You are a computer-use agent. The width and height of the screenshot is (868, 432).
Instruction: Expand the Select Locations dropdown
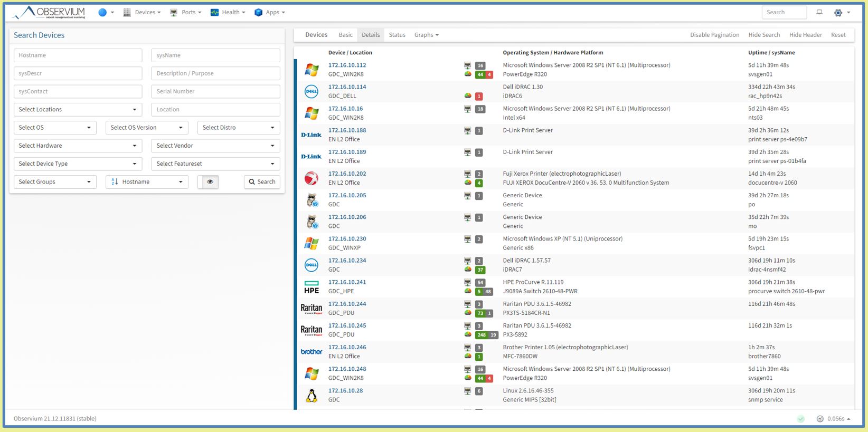[78, 110]
